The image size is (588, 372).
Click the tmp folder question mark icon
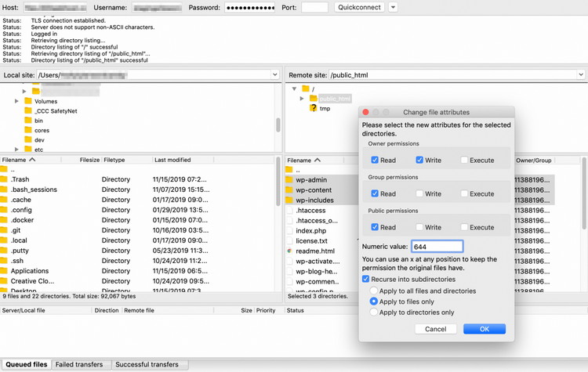(x=313, y=109)
